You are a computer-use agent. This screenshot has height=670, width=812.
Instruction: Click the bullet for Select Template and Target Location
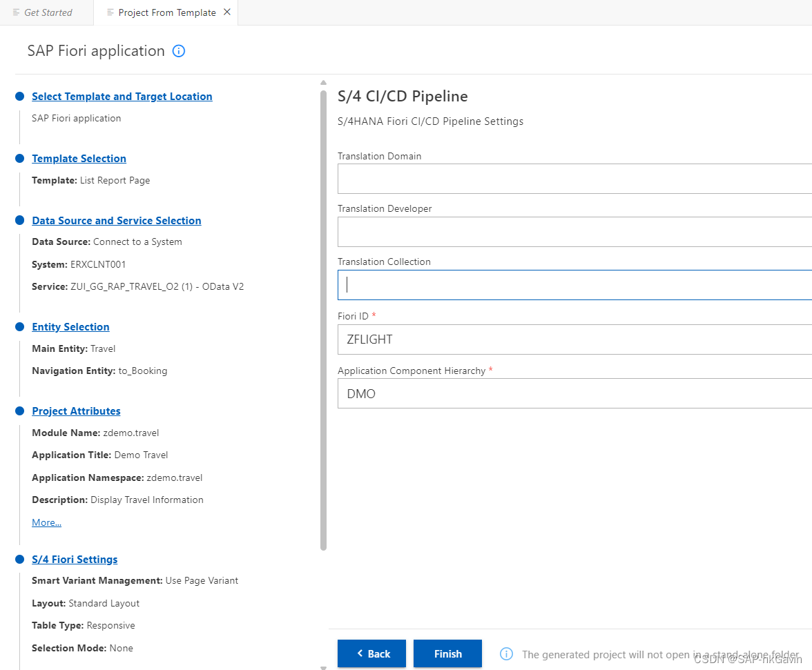19,96
